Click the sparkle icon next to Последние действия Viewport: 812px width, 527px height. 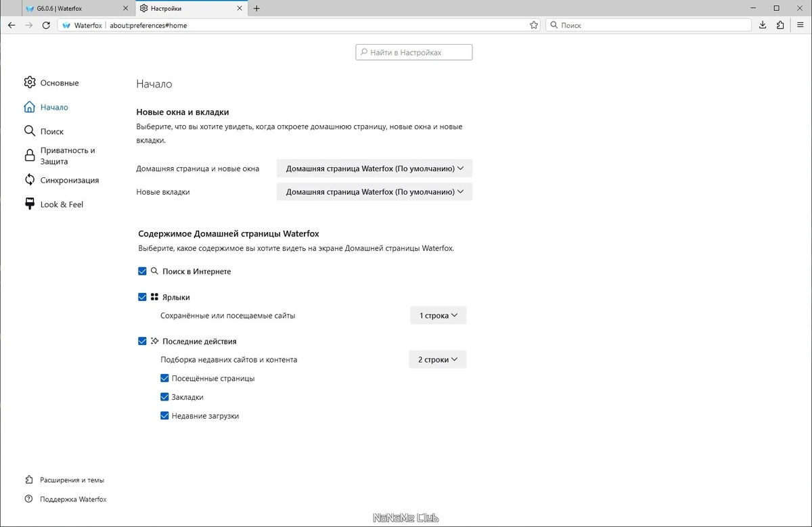click(154, 341)
